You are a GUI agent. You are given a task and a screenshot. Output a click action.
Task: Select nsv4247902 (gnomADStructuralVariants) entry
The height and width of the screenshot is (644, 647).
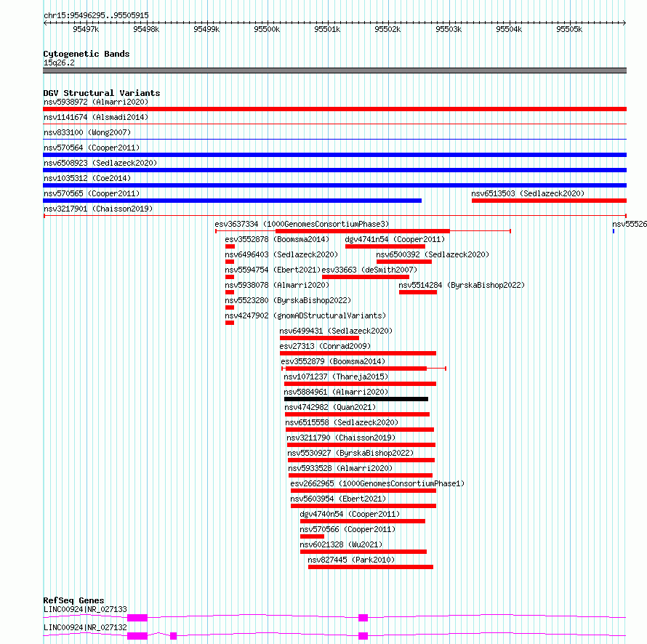[x=305, y=315]
